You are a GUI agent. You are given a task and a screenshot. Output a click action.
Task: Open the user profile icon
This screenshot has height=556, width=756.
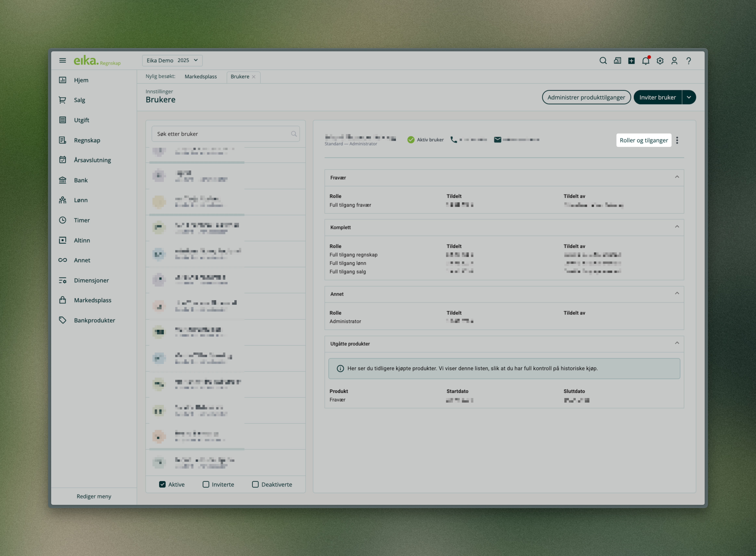click(674, 61)
